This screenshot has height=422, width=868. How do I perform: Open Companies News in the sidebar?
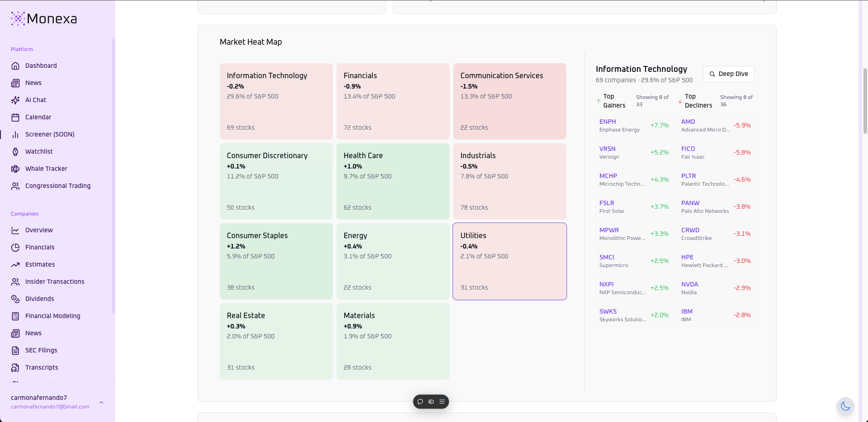tap(33, 333)
